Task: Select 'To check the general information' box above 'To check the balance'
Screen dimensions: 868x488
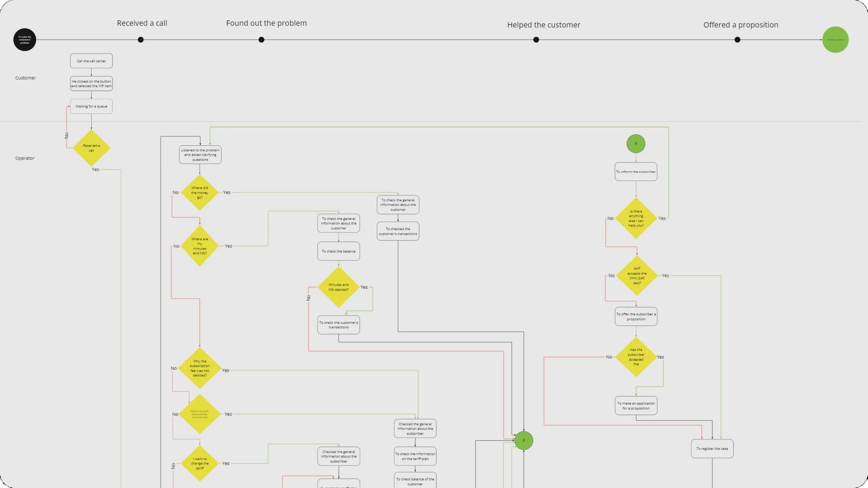Action: pos(339,223)
